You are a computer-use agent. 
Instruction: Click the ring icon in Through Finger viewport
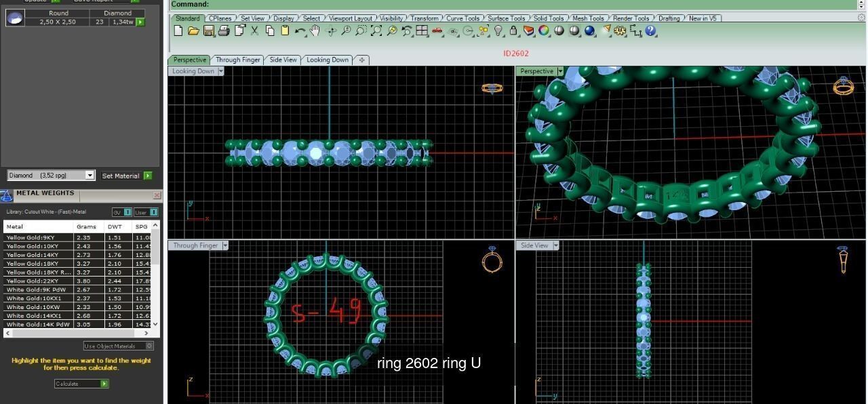492,260
